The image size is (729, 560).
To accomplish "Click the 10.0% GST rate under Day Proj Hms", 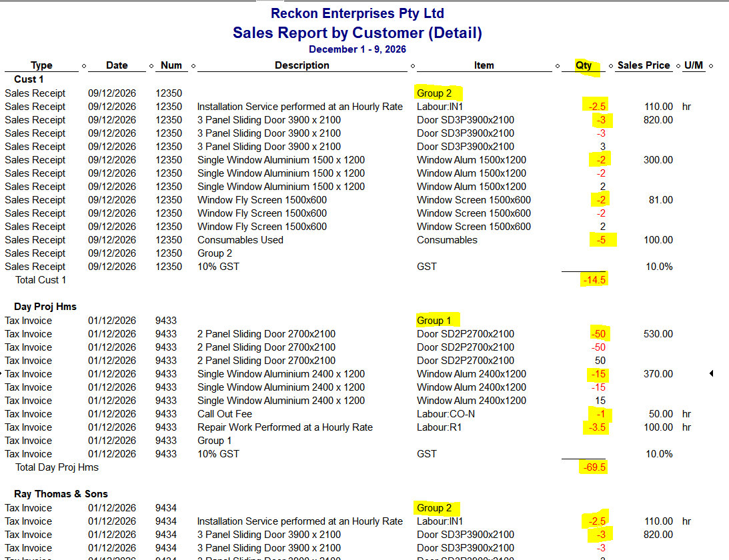I will [659, 454].
